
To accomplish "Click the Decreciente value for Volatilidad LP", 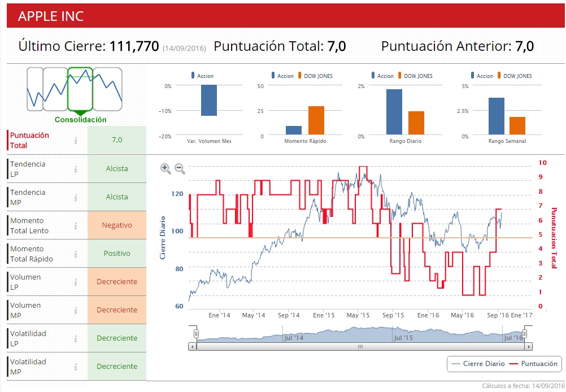I will [117, 338].
